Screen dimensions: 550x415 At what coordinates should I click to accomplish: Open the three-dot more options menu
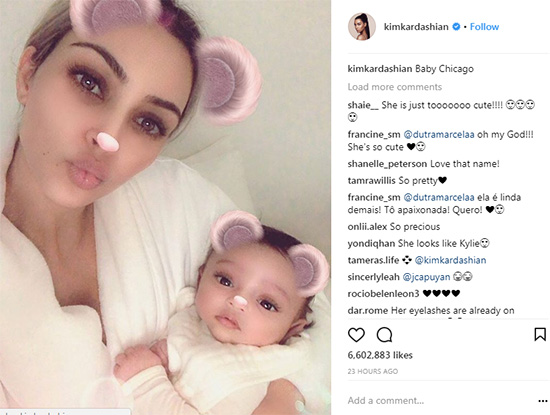543,401
